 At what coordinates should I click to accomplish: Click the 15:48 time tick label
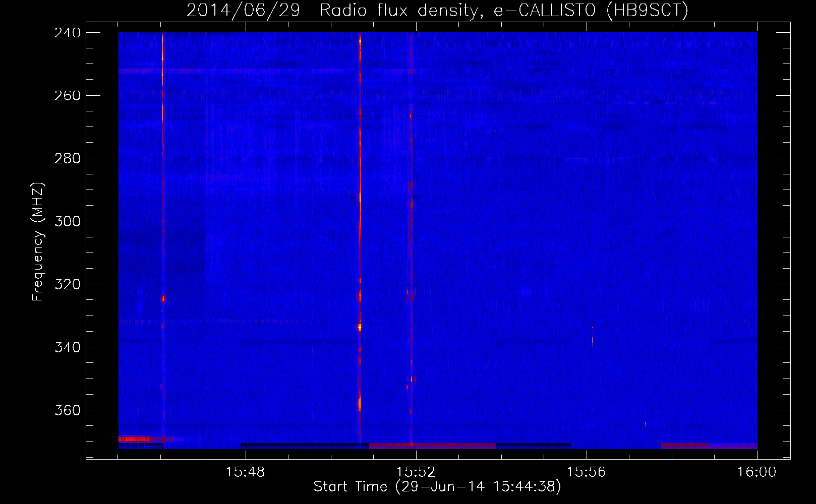tap(246, 472)
